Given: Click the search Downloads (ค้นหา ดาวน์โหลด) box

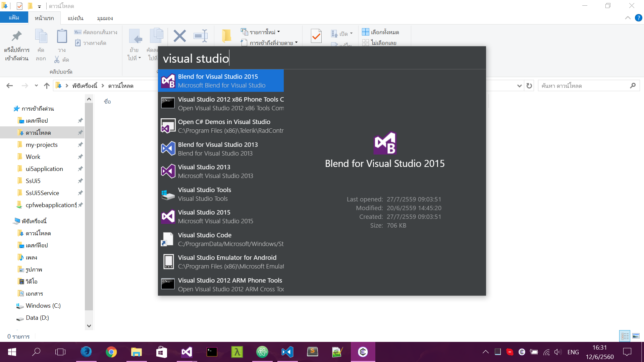Looking at the screenshot, I should point(589,86).
